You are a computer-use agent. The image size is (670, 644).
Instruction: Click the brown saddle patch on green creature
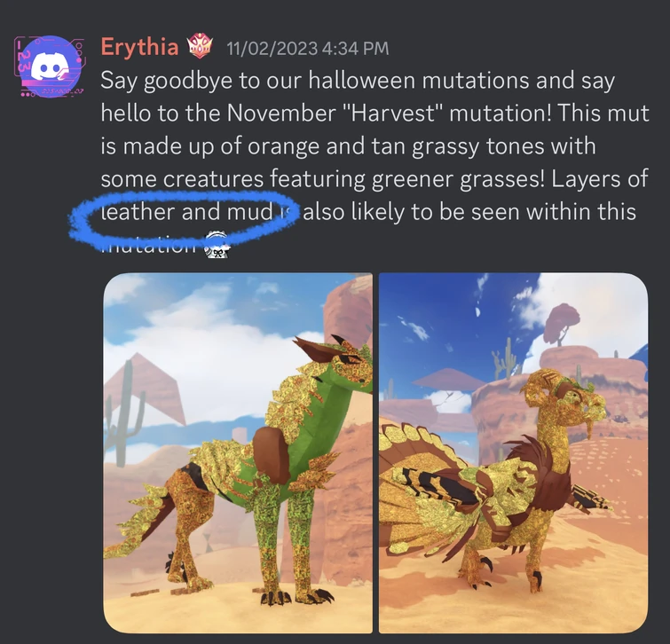click(x=272, y=454)
